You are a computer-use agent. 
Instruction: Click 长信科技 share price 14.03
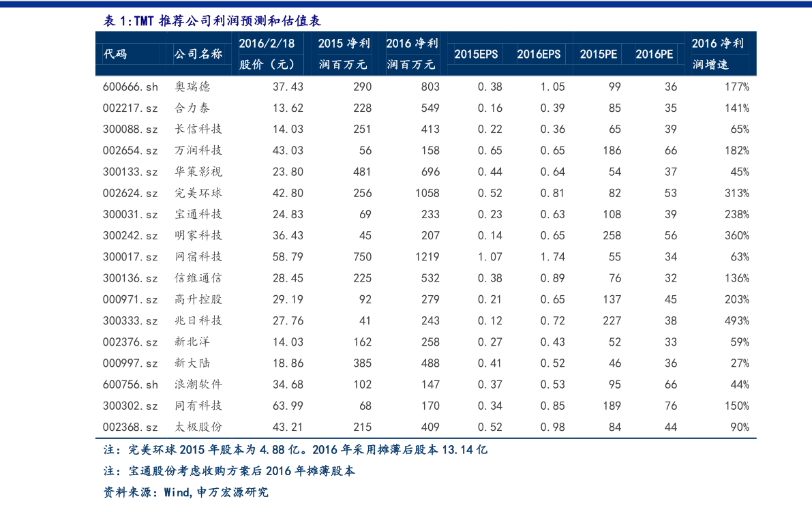pos(288,130)
